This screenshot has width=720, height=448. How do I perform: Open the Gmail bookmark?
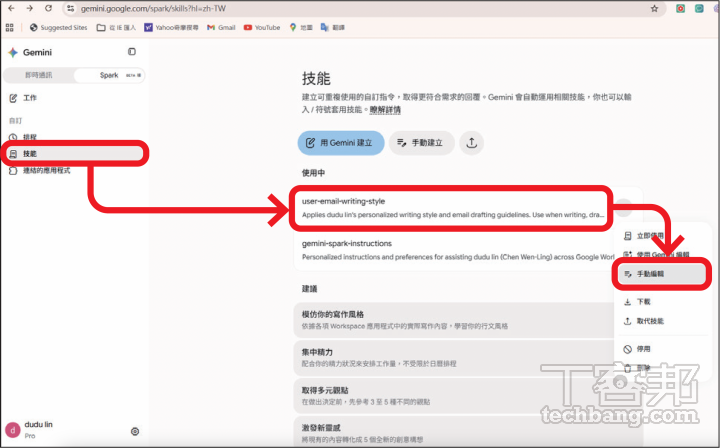pos(221,28)
